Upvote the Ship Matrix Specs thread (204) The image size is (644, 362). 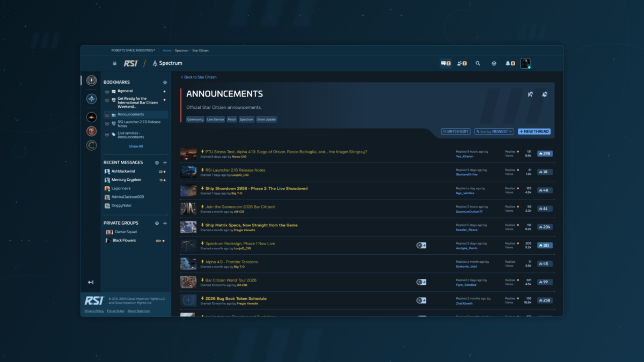tap(545, 227)
